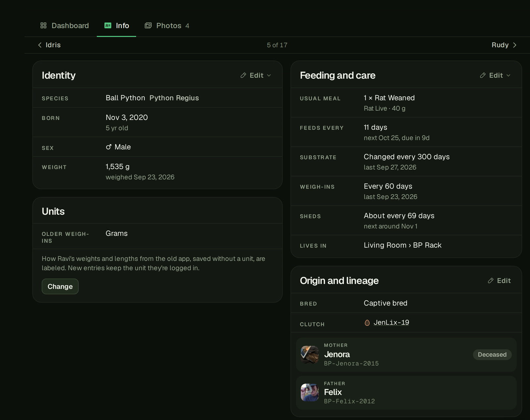Click the 'Nov 3, 2020' birth date
The width and height of the screenshot is (530, 420).
click(x=127, y=117)
